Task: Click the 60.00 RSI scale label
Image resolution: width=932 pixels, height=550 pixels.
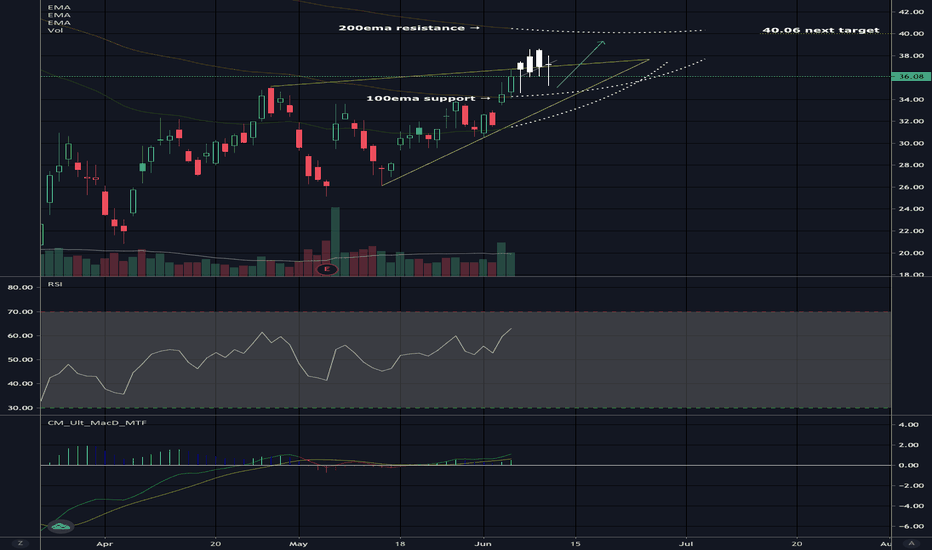Action: (21, 335)
